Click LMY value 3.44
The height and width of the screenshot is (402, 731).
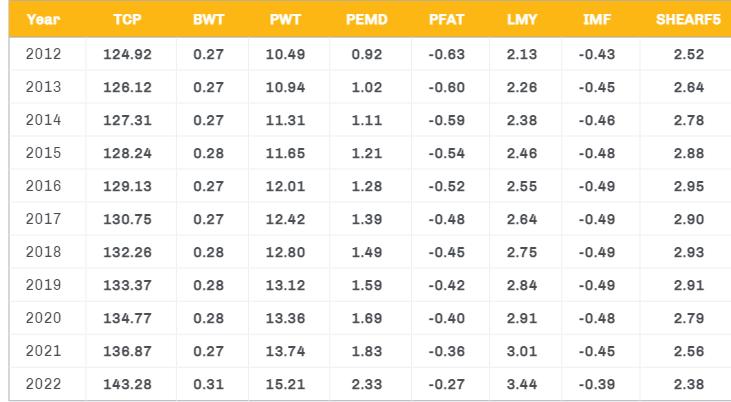(524, 384)
